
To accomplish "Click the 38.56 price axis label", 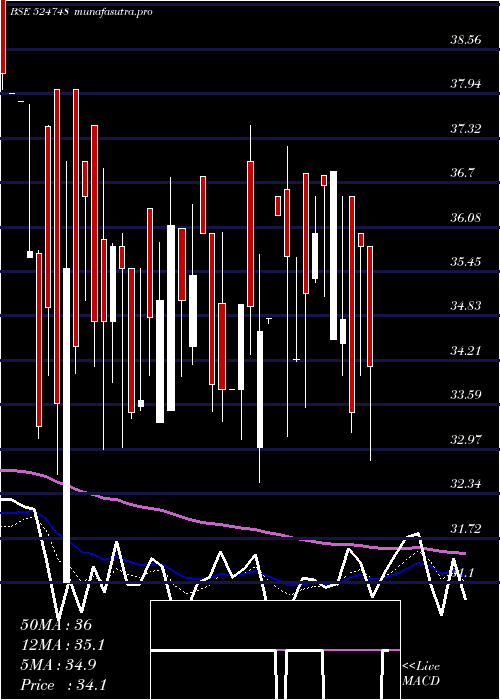I will pyautogui.click(x=466, y=40).
